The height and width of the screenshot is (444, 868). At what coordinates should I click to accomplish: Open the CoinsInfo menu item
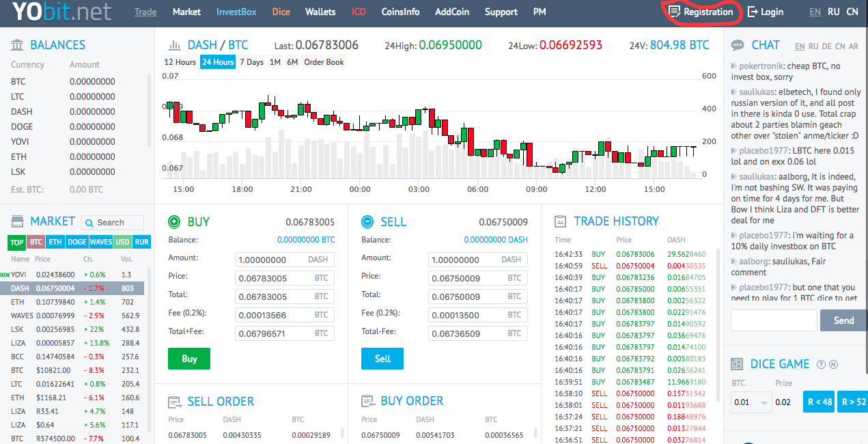(x=400, y=12)
